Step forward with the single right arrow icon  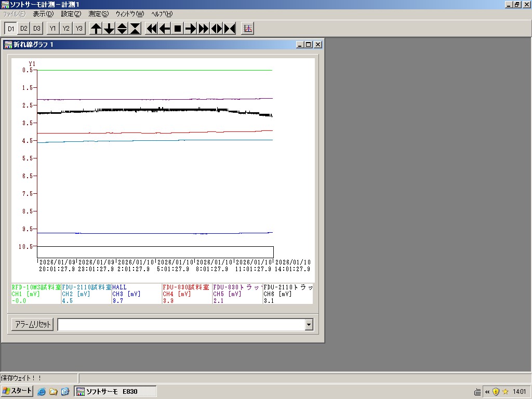(191, 29)
